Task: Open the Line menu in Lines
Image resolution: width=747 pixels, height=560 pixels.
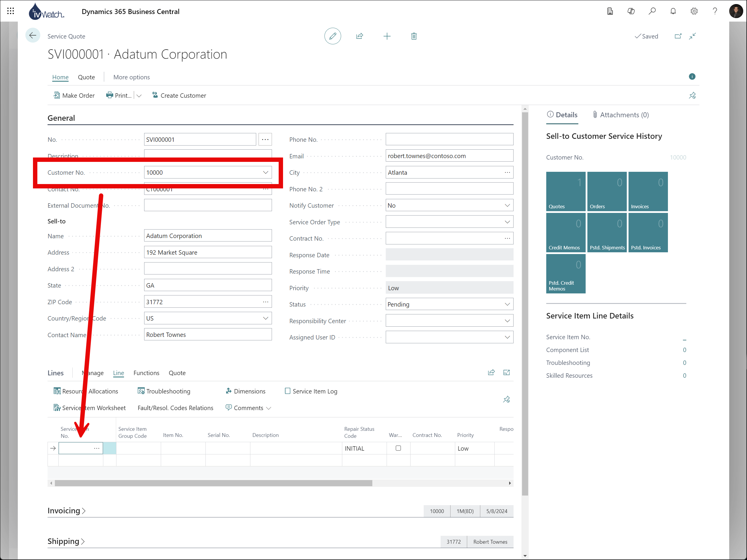Action: [118, 373]
